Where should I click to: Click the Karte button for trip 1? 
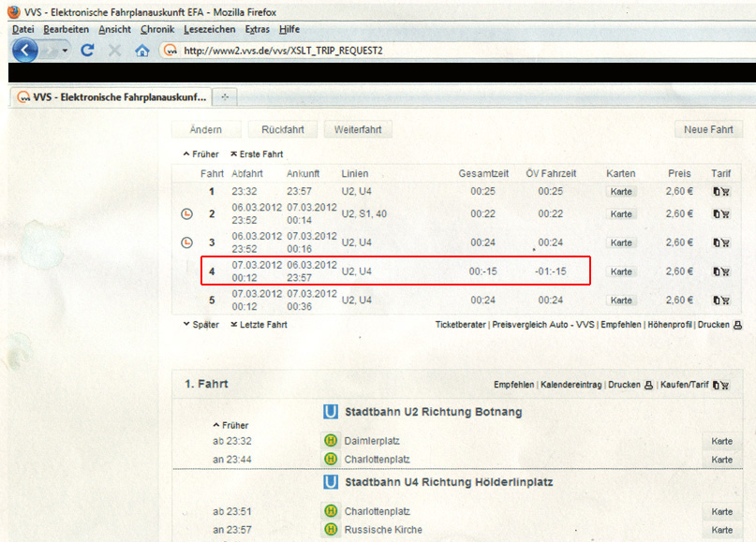tap(621, 192)
